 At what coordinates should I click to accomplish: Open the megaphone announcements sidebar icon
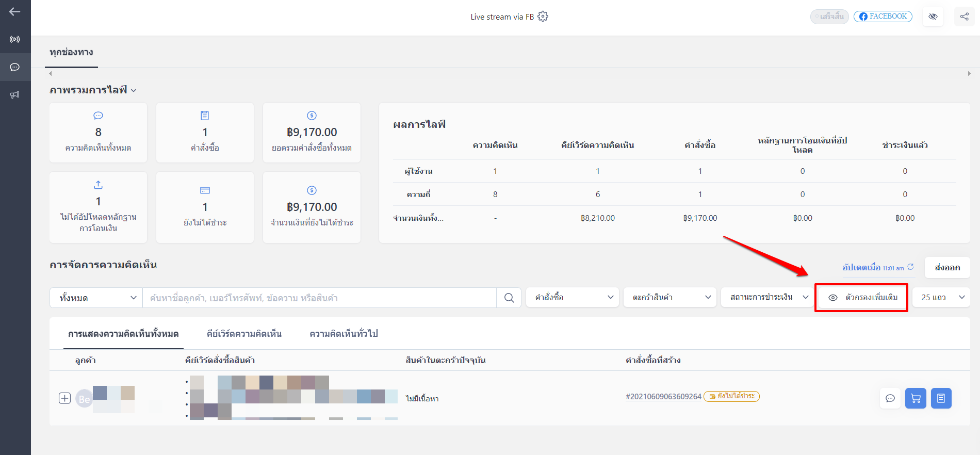coord(15,95)
